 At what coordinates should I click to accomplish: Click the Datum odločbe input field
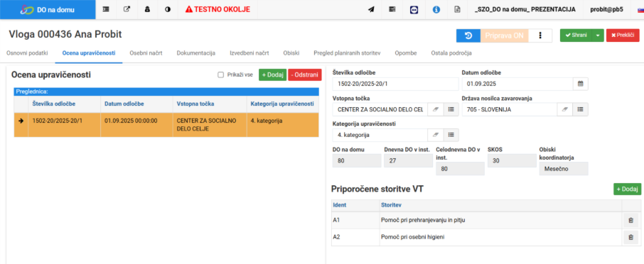click(x=517, y=84)
